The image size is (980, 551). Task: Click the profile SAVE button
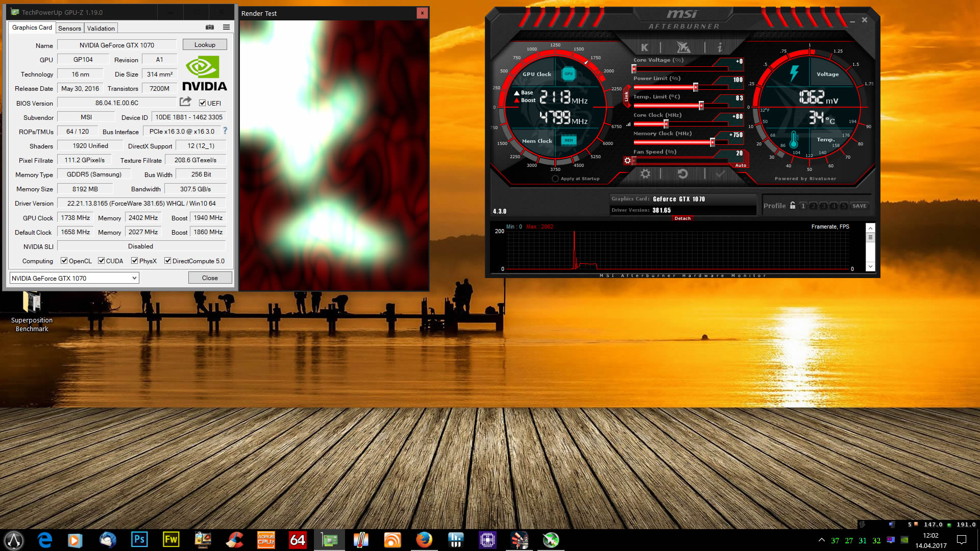point(859,206)
